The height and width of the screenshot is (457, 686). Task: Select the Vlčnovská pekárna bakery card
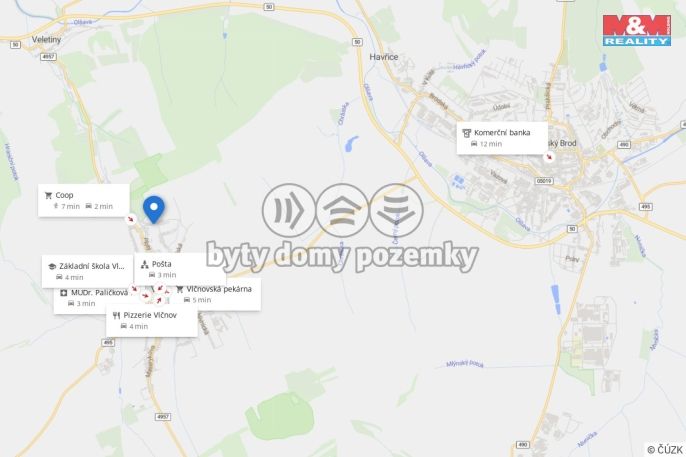215,294
